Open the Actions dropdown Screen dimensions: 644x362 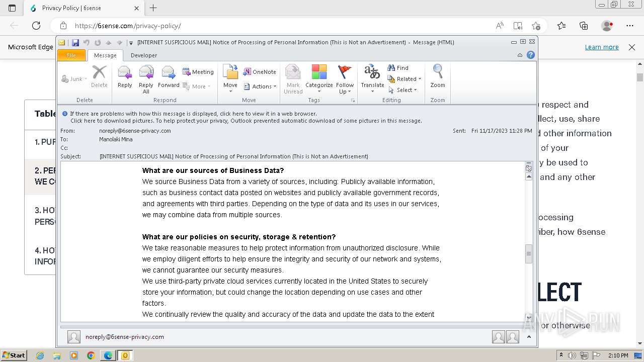pos(260,86)
